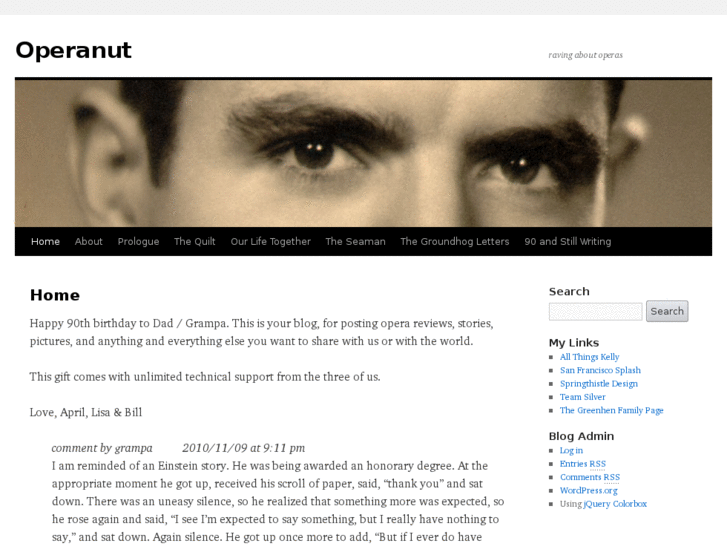The image size is (727, 545).
Task: Follow the Springthistle Design link
Action: click(599, 384)
